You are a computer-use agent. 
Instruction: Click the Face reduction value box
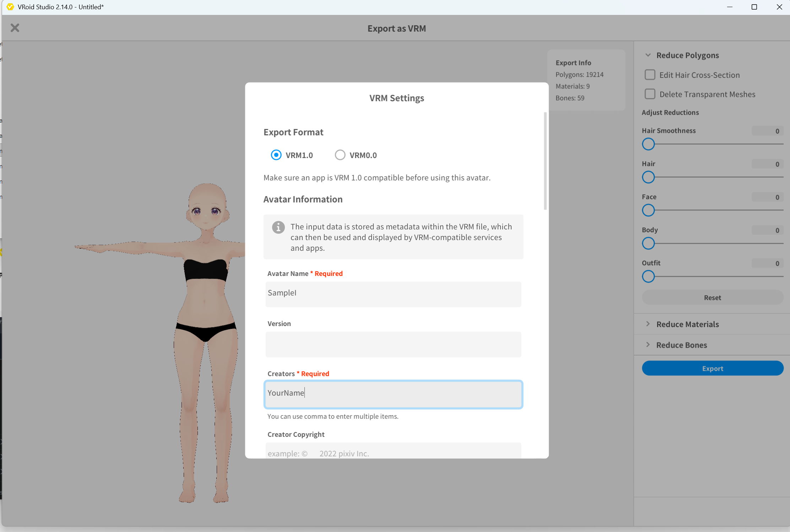click(767, 197)
